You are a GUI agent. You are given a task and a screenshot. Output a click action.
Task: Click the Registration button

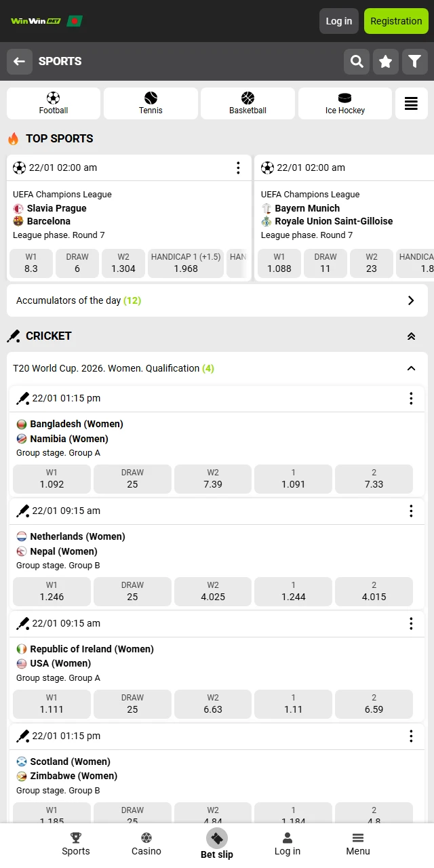tap(396, 21)
